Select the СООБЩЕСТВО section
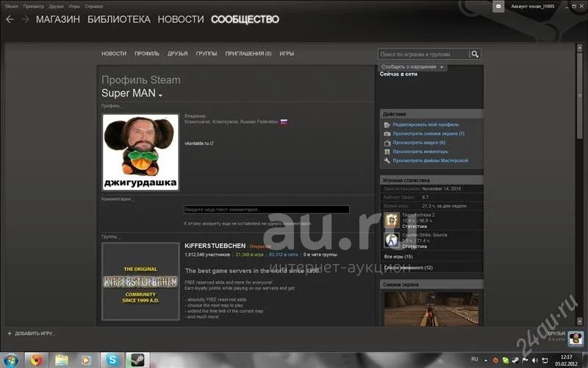The height and width of the screenshot is (368, 588). click(245, 19)
